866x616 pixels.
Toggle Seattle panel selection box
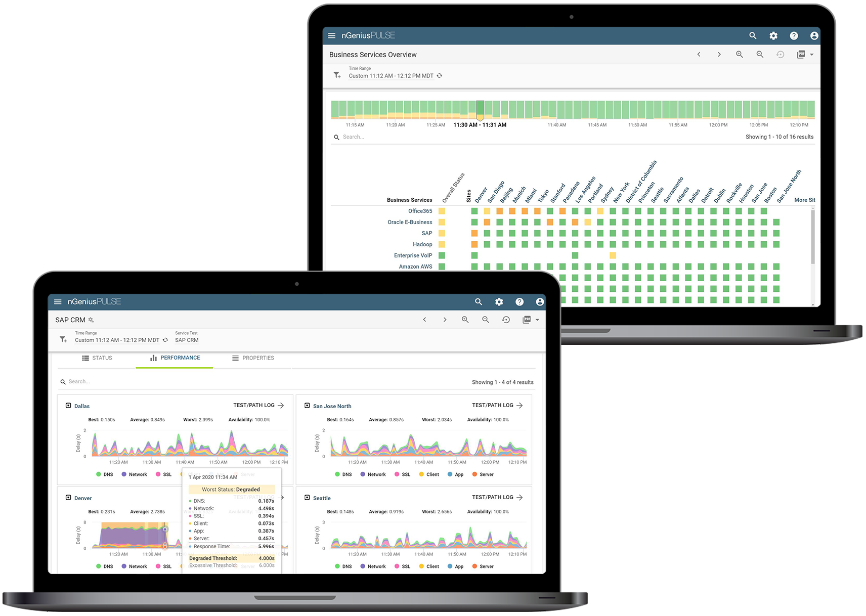(x=307, y=498)
